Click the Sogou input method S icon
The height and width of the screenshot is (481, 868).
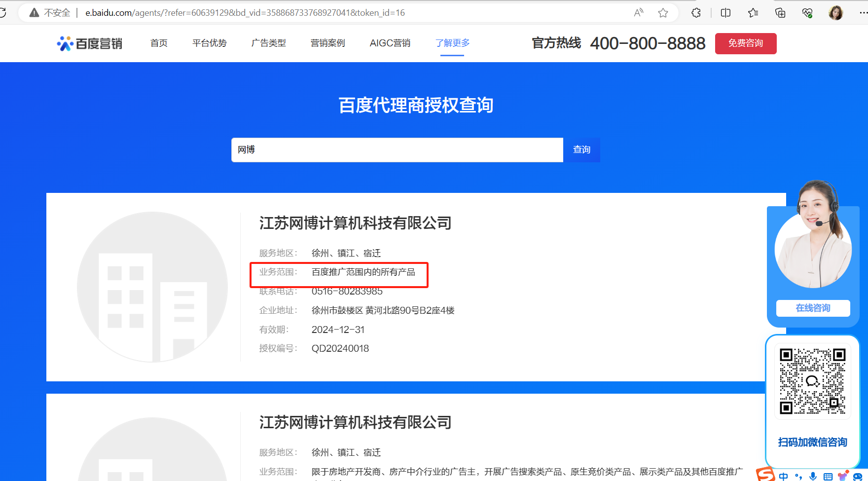pyautogui.click(x=765, y=475)
